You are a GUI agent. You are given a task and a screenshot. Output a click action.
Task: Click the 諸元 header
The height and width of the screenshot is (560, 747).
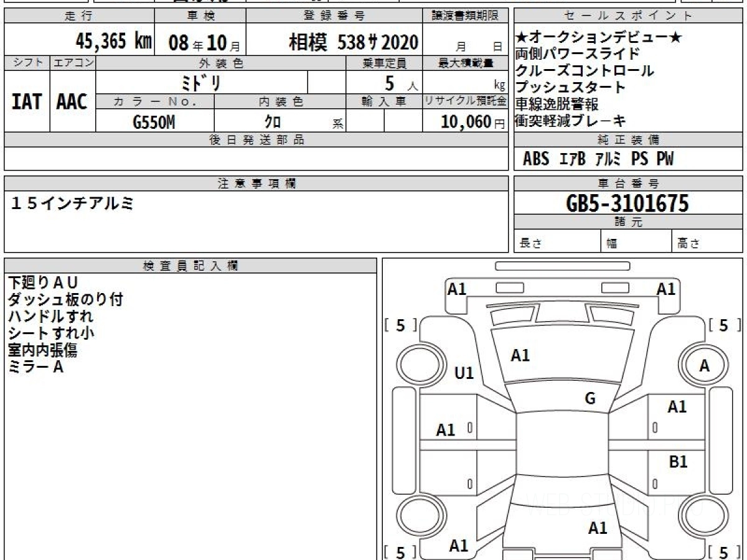coord(628,222)
